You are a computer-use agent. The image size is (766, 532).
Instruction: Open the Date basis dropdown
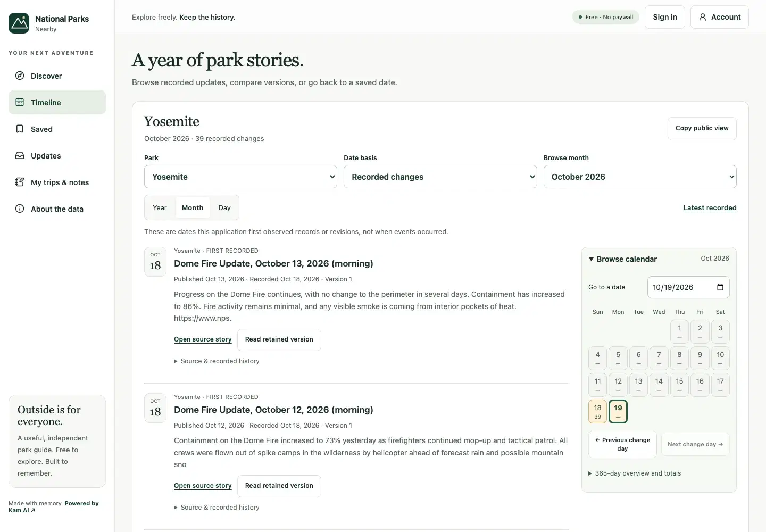pos(440,177)
